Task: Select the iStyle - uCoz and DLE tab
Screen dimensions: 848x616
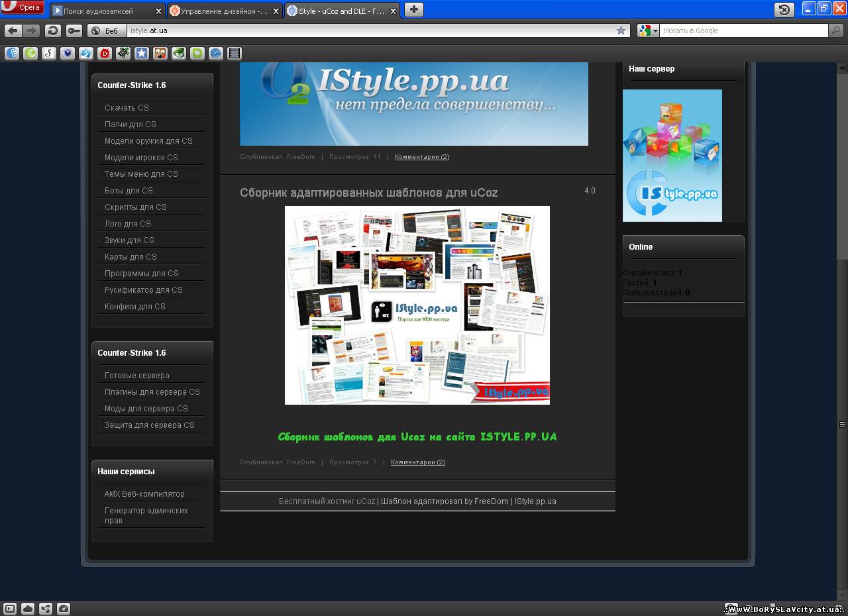Action: [342, 11]
